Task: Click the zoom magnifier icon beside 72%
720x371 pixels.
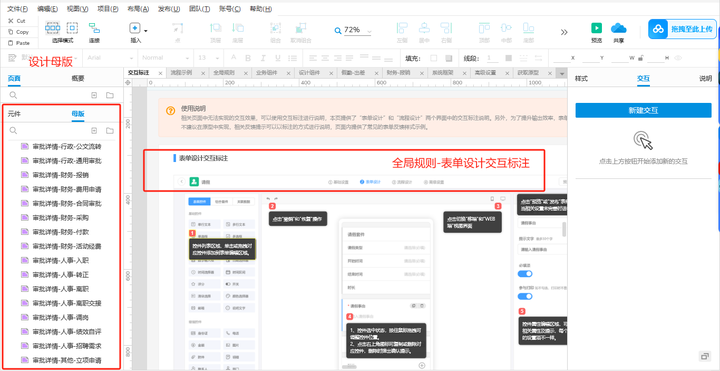Action: click(x=338, y=31)
